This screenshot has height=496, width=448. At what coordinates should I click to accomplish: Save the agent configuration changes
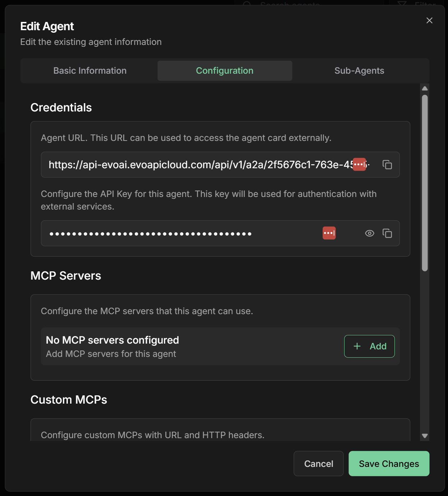tap(389, 464)
